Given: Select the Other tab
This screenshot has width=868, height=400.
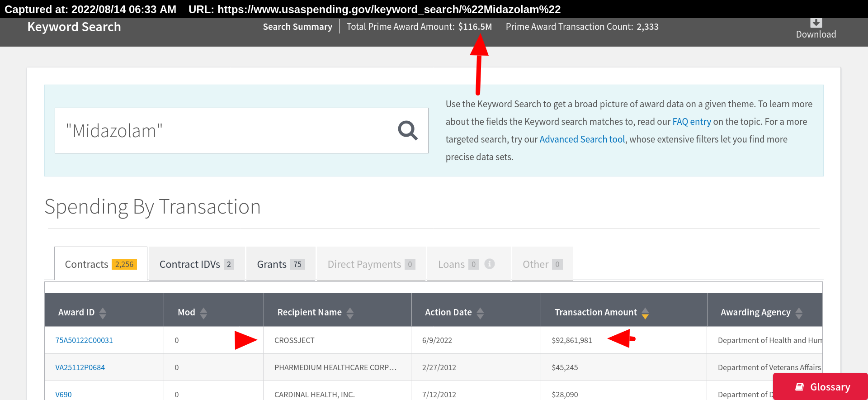Looking at the screenshot, I should pos(542,264).
